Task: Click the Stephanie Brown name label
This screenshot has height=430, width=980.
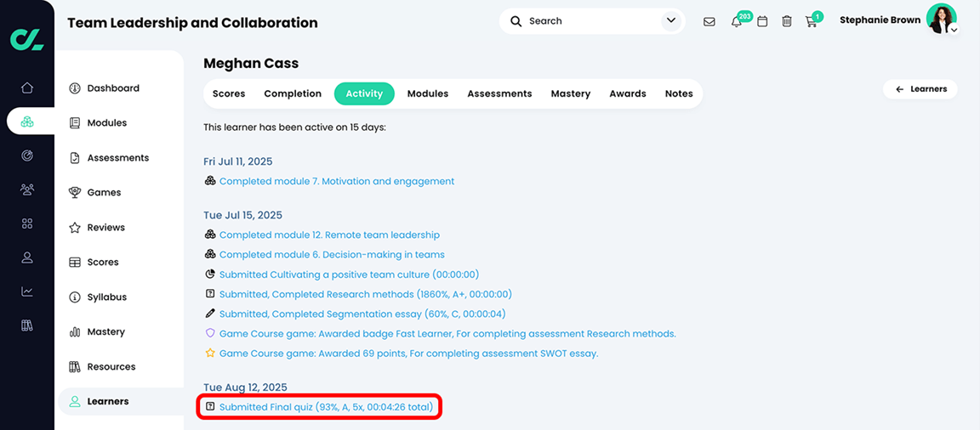Action: pyautogui.click(x=880, y=20)
